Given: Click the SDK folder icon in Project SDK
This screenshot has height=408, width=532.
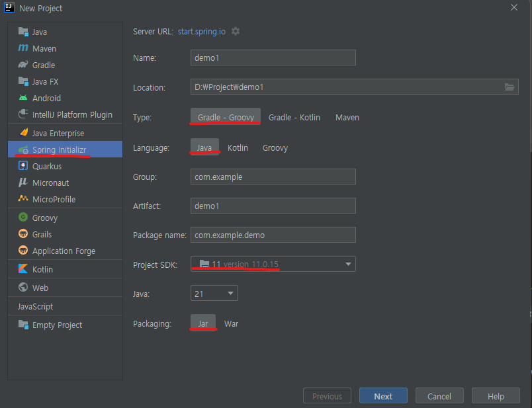Looking at the screenshot, I should (204, 264).
